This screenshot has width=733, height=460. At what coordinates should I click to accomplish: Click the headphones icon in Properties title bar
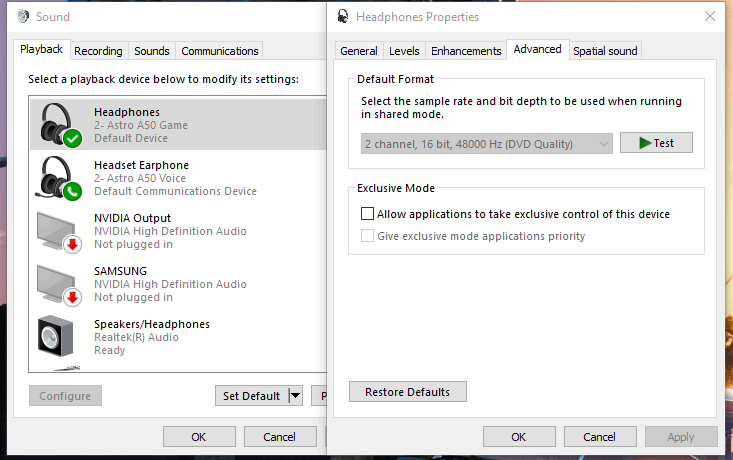tap(343, 17)
